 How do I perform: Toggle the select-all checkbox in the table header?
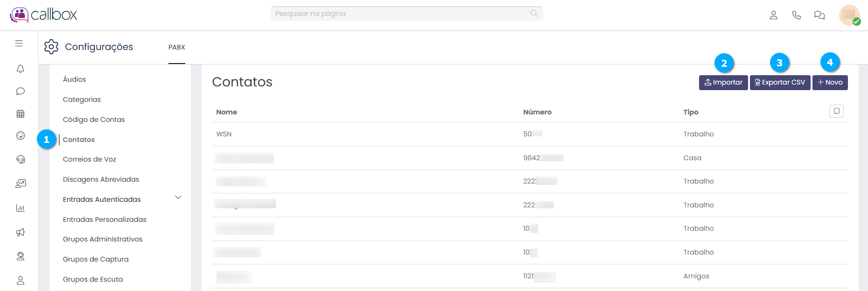click(836, 111)
